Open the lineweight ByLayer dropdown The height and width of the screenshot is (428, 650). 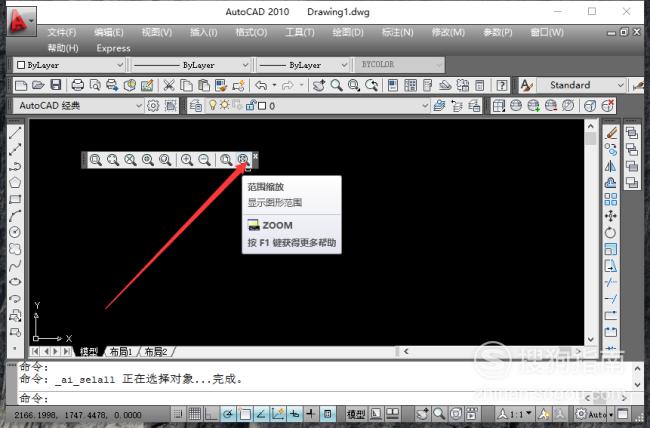click(x=303, y=65)
